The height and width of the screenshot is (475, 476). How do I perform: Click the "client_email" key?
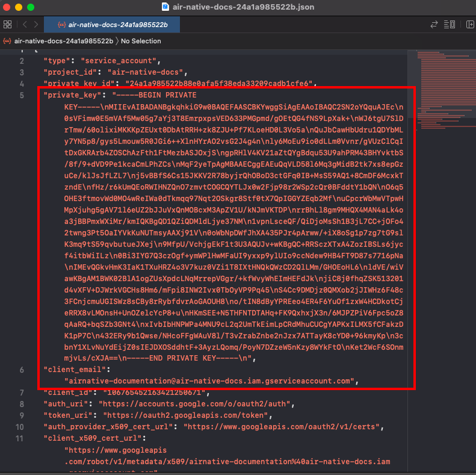click(75, 370)
